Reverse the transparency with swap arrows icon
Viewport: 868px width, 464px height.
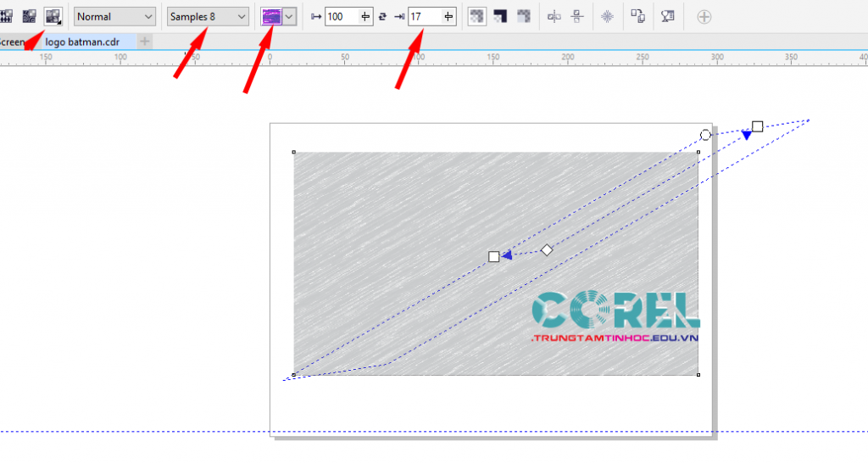point(382,17)
